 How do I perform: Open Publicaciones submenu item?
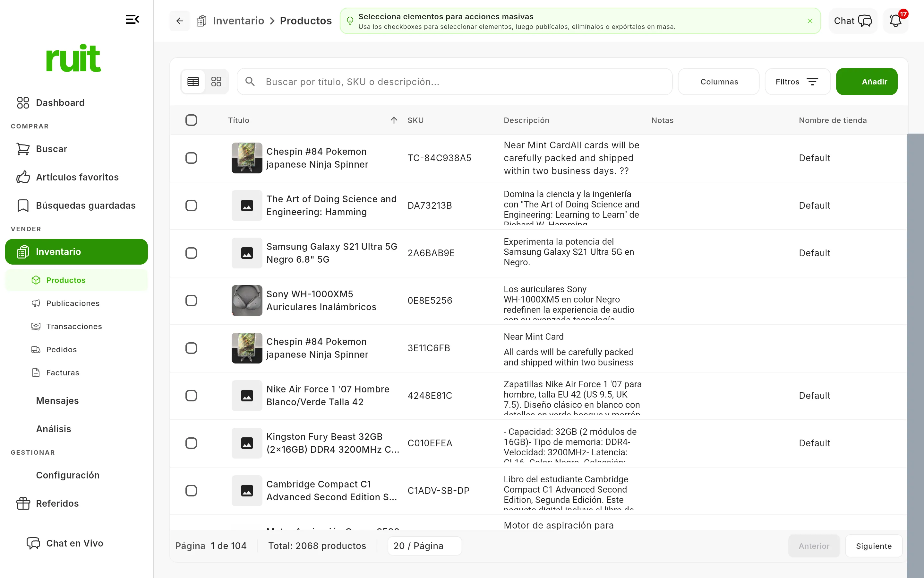click(76, 303)
